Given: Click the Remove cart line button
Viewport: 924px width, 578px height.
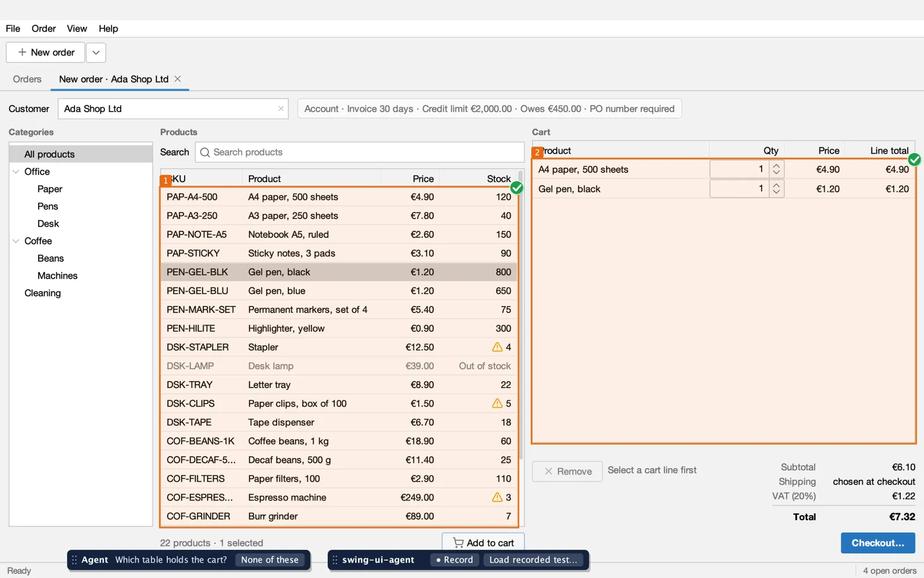Looking at the screenshot, I should [x=567, y=471].
